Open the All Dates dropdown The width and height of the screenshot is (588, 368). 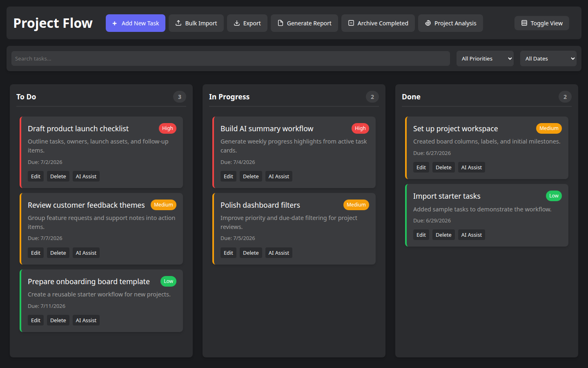pos(548,58)
